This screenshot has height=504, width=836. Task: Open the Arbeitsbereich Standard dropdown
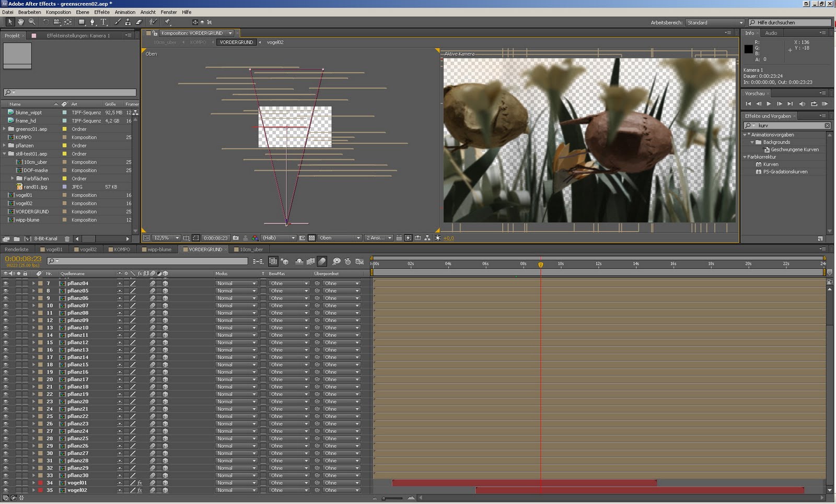pyautogui.click(x=715, y=22)
